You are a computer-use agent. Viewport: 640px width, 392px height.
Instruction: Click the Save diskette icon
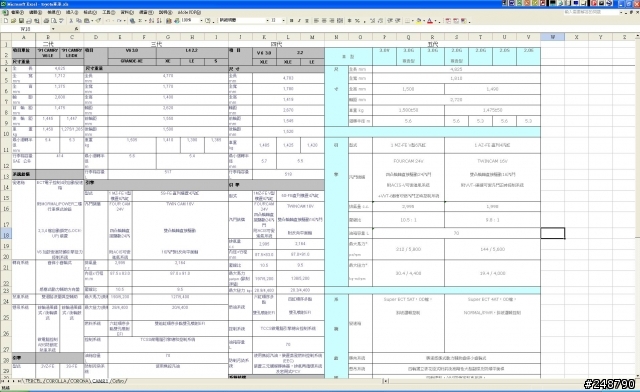coord(21,20)
